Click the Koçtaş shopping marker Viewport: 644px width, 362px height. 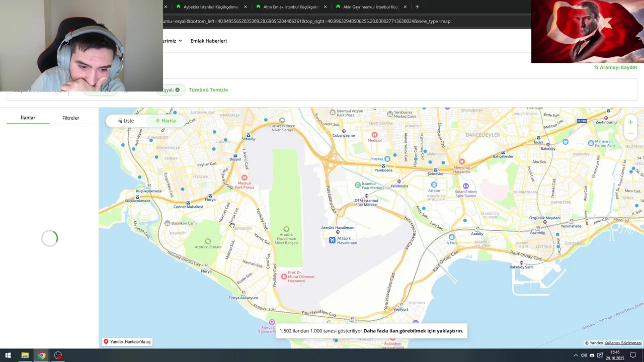point(387,159)
